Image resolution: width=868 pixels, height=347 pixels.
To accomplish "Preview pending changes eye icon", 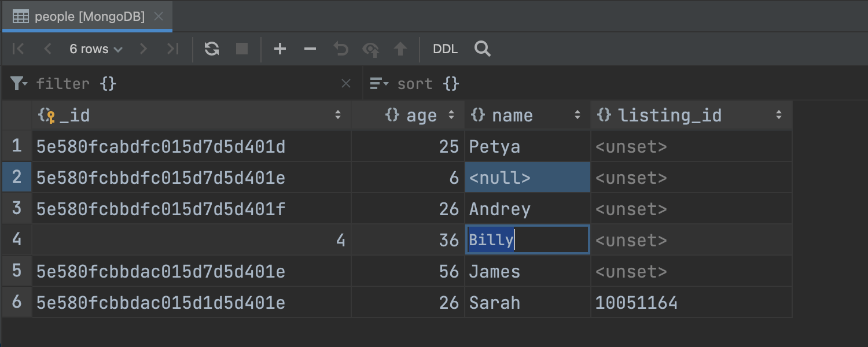I will click(370, 49).
